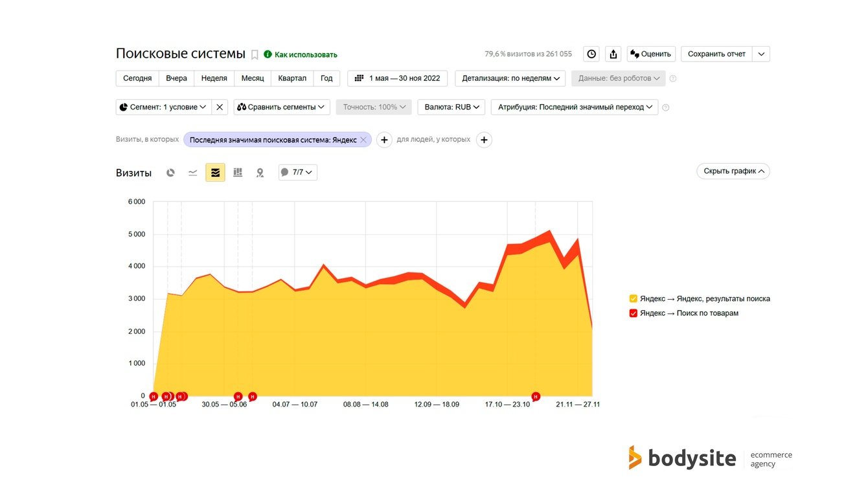This screenshot has width=868, height=490.
Task: Select the stacked bar chart view
Action: tap(238, 173)
